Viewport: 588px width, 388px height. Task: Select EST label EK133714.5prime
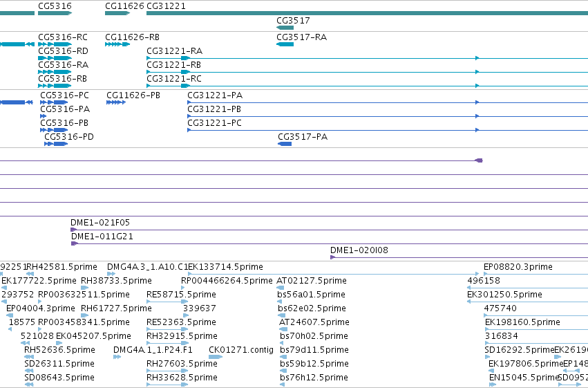coord(225,267)
